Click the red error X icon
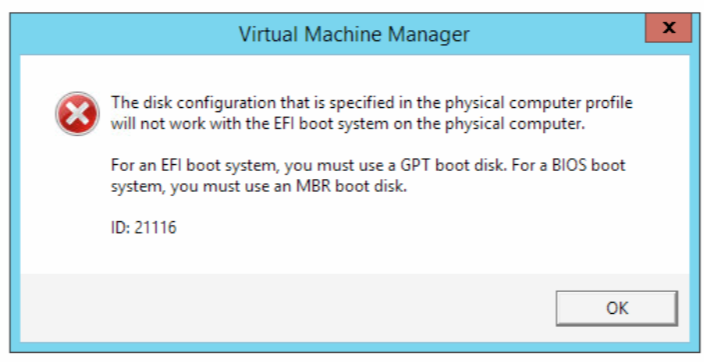Screen dimensions: 704x362 (x=77, y=114)
